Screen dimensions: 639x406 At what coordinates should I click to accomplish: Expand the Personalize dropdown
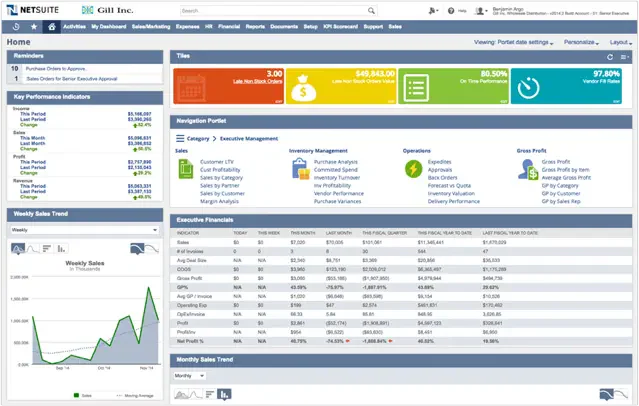click(x=581, y=42)
